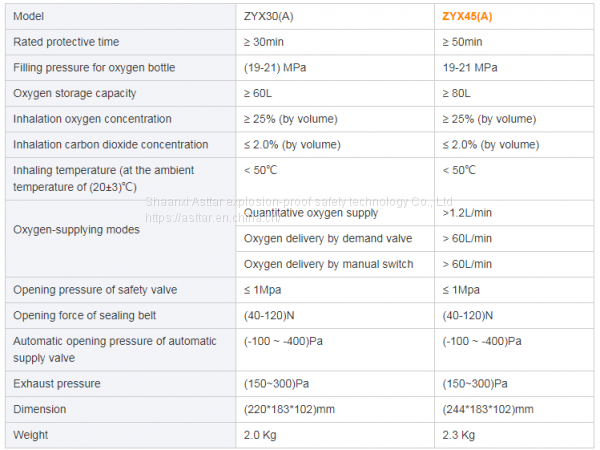The height and width of the screenshot is (450, 600).
Task: Select the ≥ 80L capacity value
Action: (458, 94)
